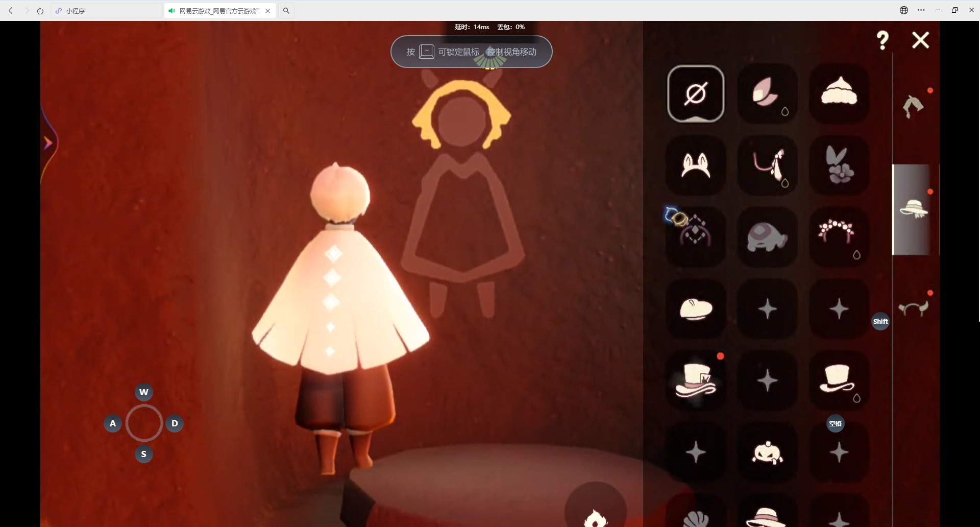The height and width of the screenshot is (527, 980).
Task: Tap the S movement key
Action: pos(144,454)
